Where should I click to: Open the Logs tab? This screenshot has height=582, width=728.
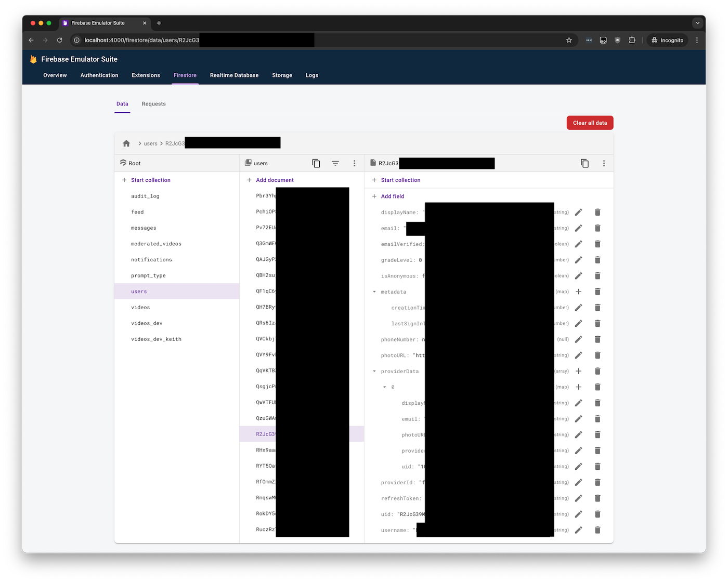tap(312, 75)
